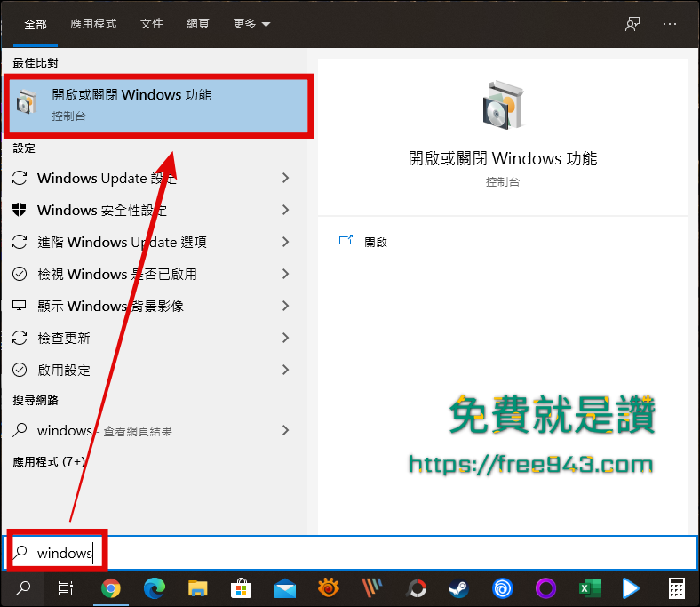
Task: Open Chrome from the taskbar
Action: 111,588
